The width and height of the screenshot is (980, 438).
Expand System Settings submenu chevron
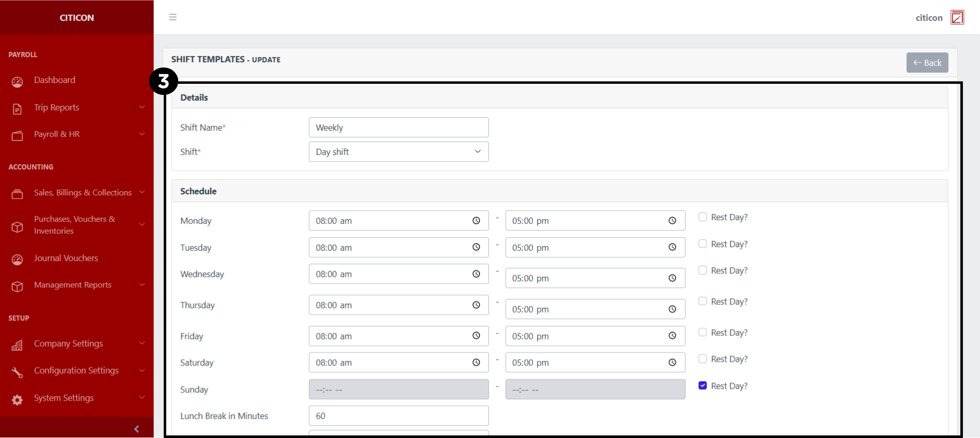tap(142, 398)
